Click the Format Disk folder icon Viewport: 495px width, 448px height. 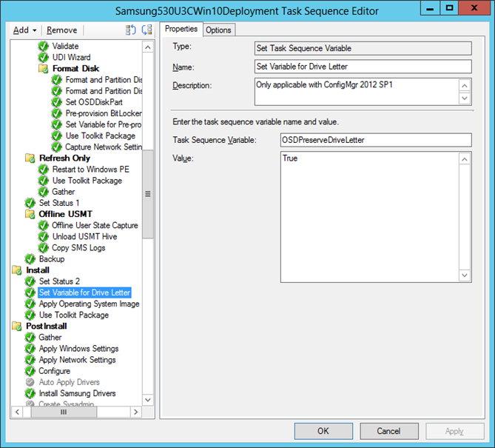tap(43, 69)
